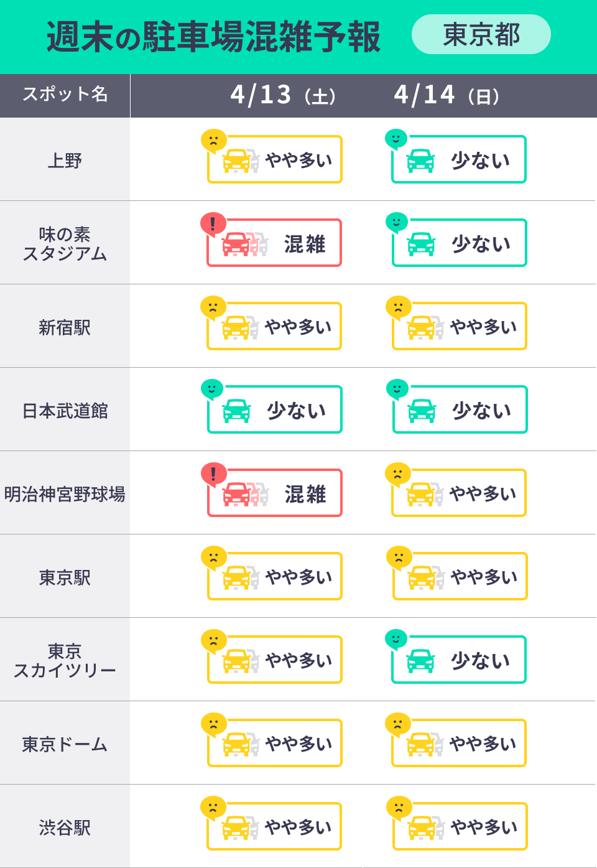The width and height of the screenshot is (597, 868).
Task: Open the 混雑 badge for 味の素スタジアム Saturday
Action: 275,243
